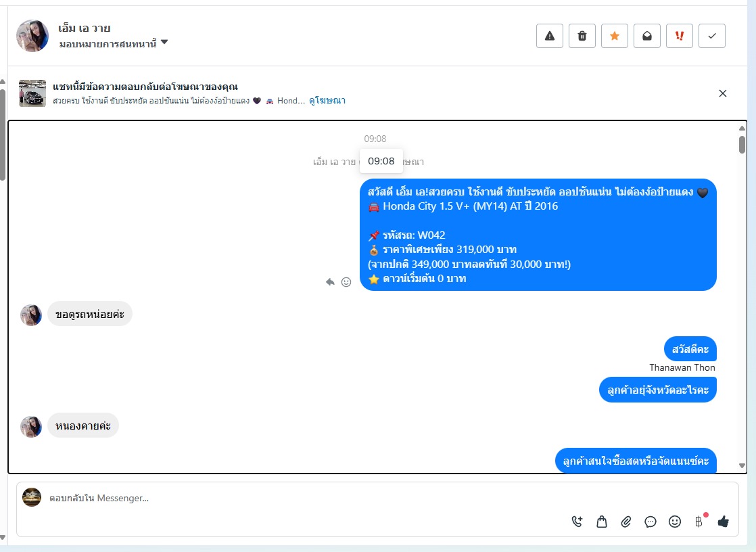Open saved replies speech bubble icon
Image resolution: width=756 pixels, height=552 pixels.
(651, 522)
